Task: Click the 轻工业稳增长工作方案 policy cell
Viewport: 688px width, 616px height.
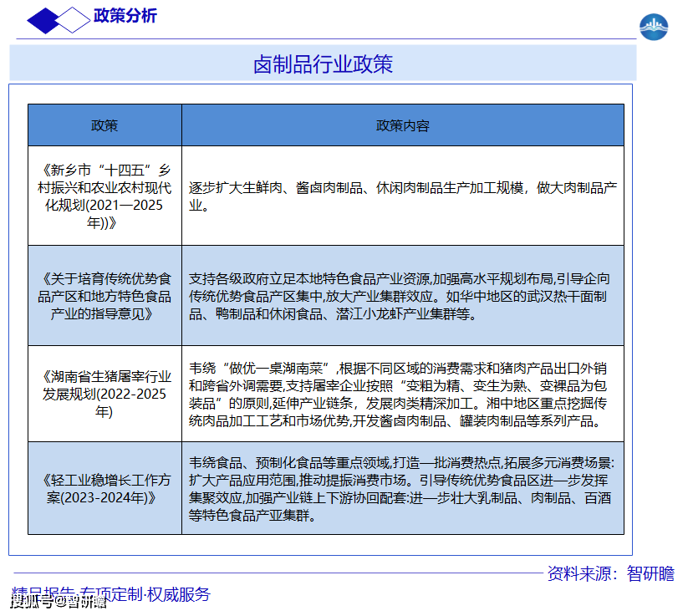Action: tap(104, 488)
